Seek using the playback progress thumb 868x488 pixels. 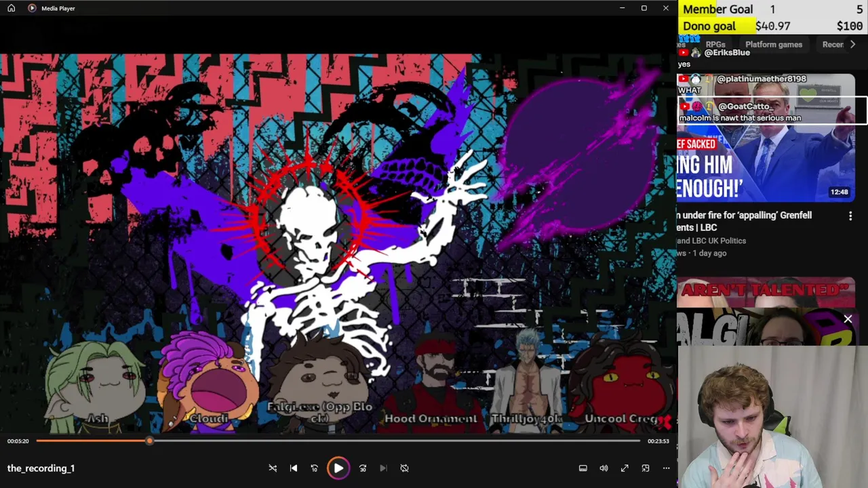coord(149,441)
